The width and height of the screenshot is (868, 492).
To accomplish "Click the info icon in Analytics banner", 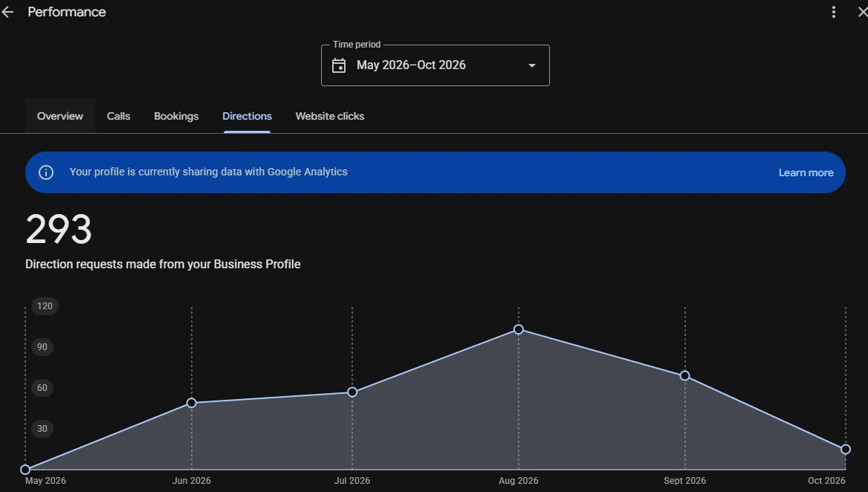I will [46, 172].
